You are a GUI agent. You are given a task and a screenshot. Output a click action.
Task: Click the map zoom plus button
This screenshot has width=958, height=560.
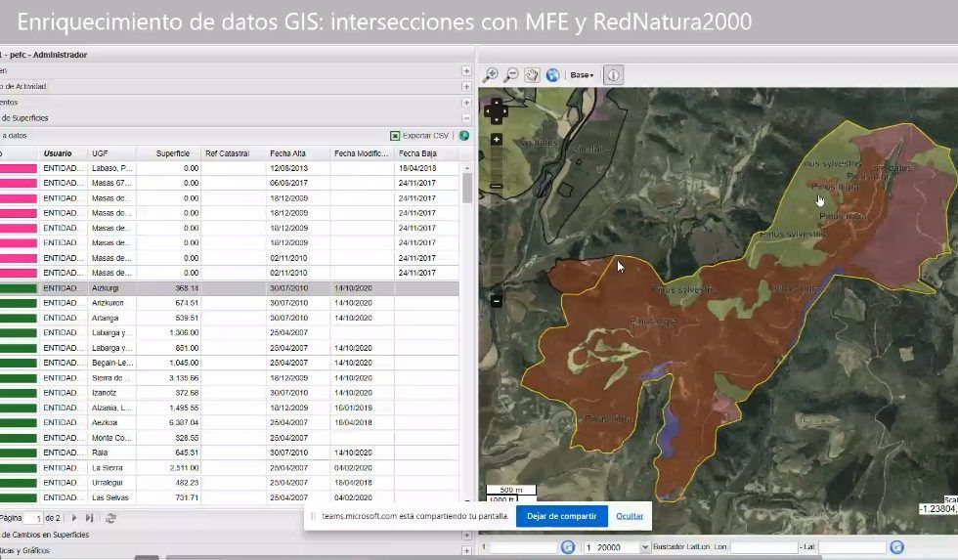click(x=497, y=140)
